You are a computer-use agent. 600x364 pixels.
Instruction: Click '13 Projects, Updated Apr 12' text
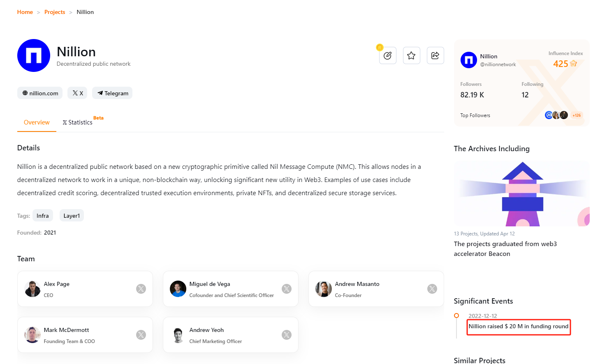click(484, 234)
